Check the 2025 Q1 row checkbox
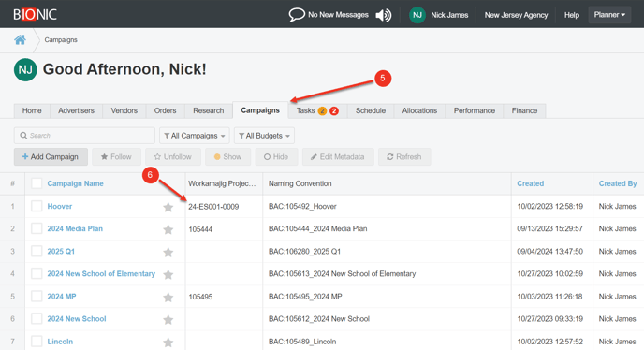This screenshot has width=644, height=350. tap(37, 251)
